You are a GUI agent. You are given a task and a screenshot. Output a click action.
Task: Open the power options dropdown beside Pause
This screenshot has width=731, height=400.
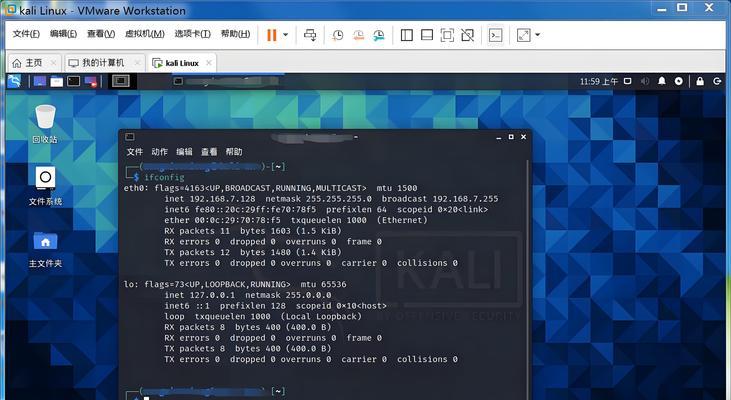pyautogui.click(x=285, y=35)
